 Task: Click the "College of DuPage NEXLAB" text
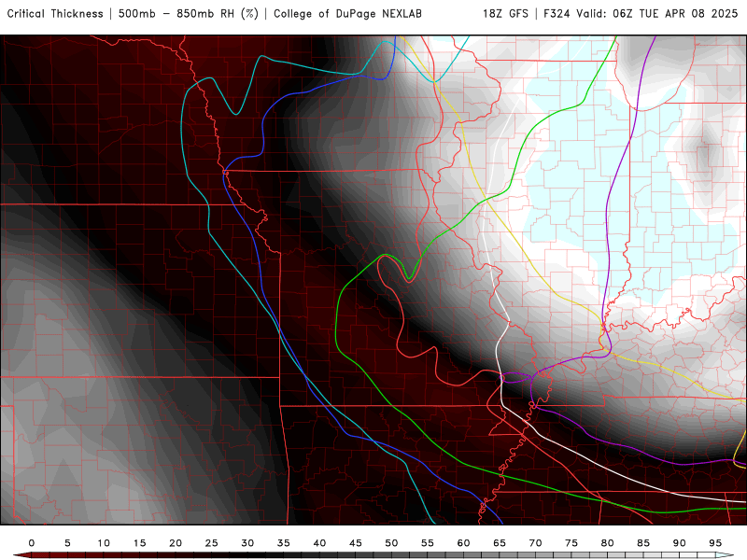coord(347,14)
